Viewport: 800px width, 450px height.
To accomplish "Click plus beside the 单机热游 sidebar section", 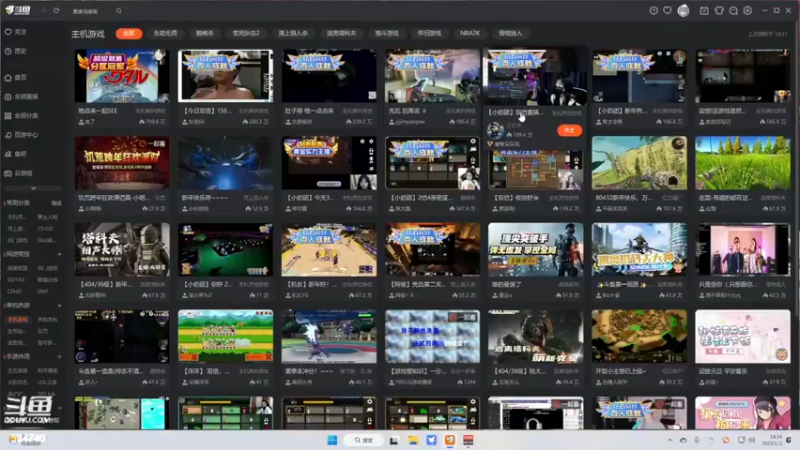I will 59,306.
